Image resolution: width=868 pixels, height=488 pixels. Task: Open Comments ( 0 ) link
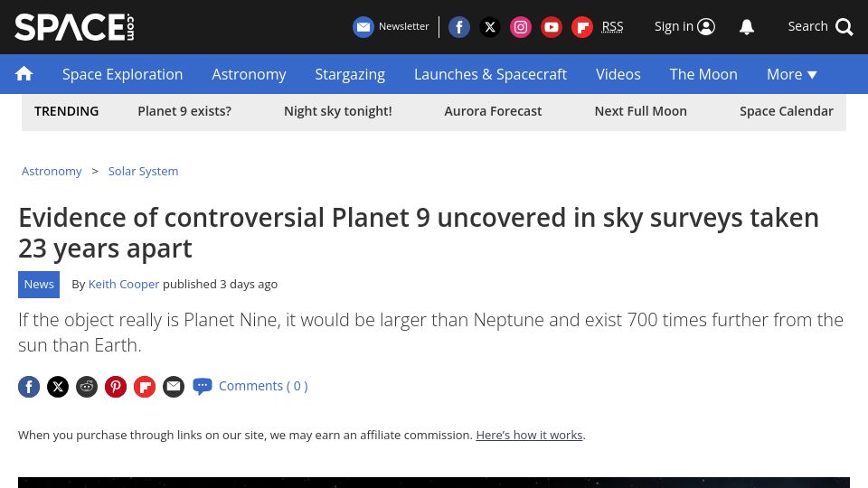pyautogui.click(x=263, y=386)
